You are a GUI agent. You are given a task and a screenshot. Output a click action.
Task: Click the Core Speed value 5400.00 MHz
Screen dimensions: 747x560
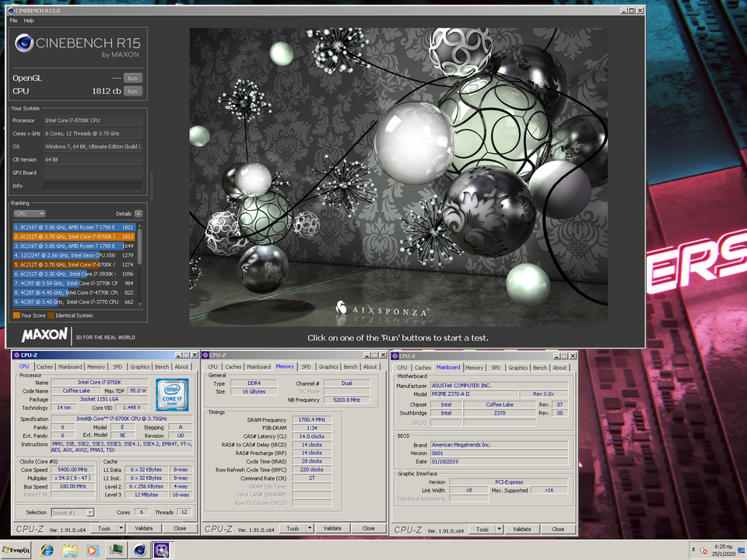click(x=73, y=470)
